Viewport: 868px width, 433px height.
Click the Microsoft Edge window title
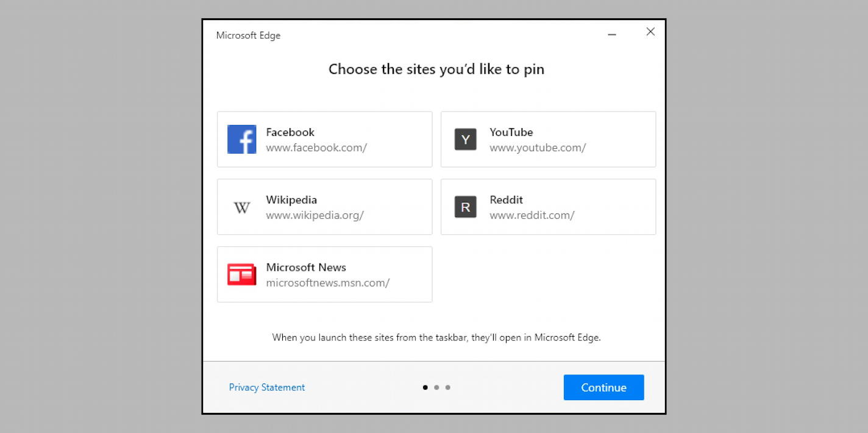(248, 35)
